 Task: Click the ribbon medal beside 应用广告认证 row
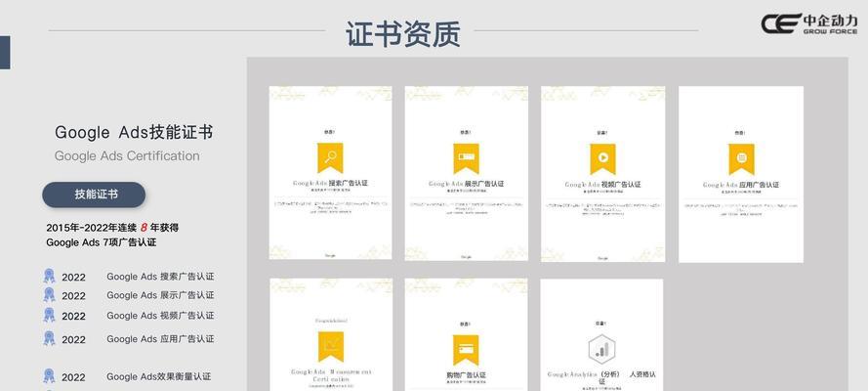click(x=49, y=338)
